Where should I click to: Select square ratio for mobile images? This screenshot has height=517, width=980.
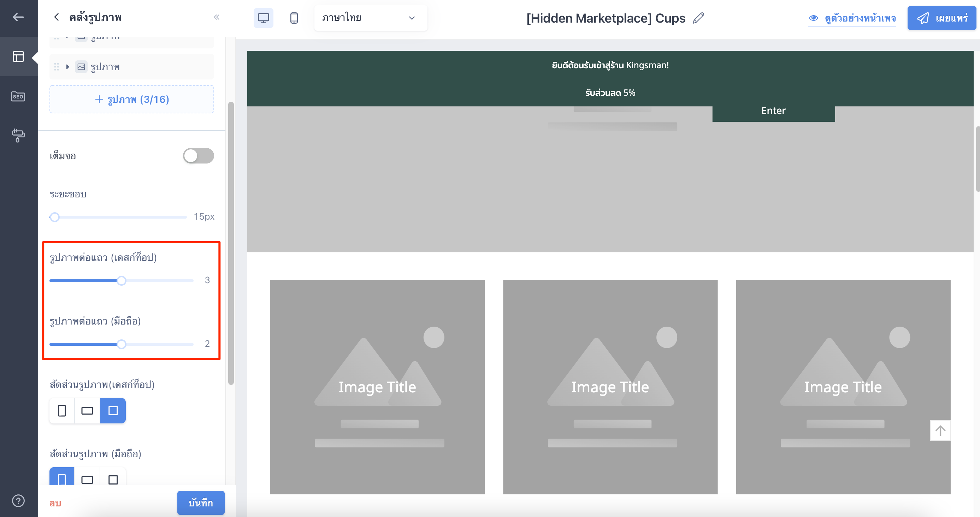pos(113,477)
